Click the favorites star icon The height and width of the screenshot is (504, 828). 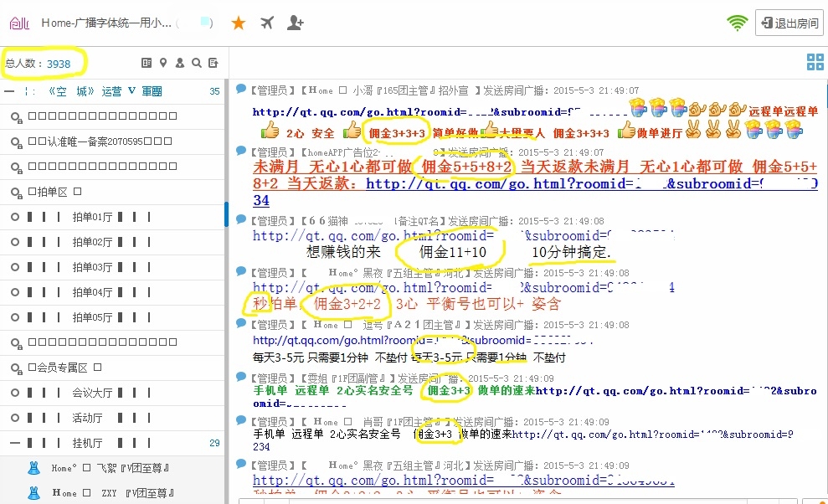tap(239, 23)
